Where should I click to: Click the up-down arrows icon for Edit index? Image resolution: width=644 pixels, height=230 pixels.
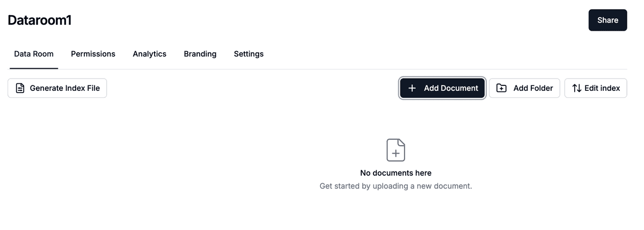(576, 88)
